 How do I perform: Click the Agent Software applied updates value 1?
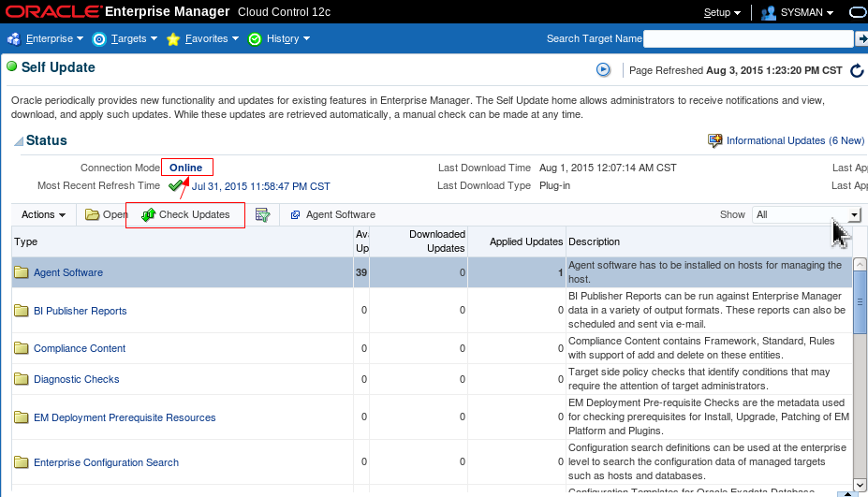click(x=560, y=272)
